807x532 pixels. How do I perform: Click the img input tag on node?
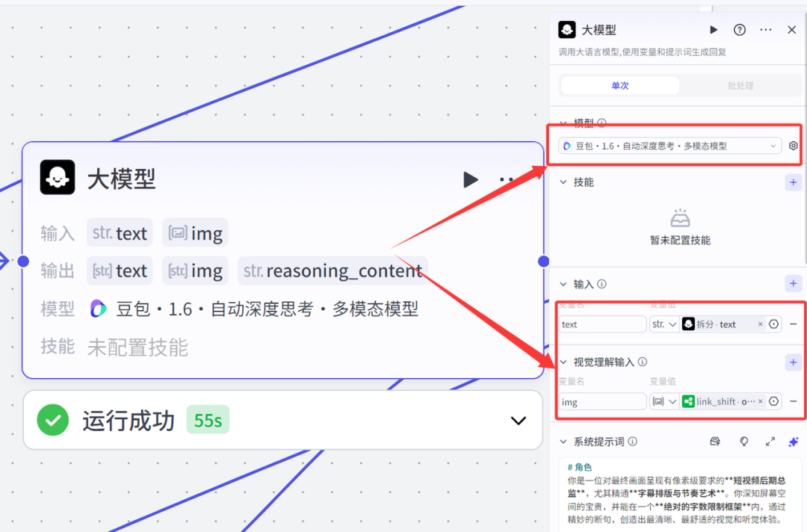pos(195,233)
